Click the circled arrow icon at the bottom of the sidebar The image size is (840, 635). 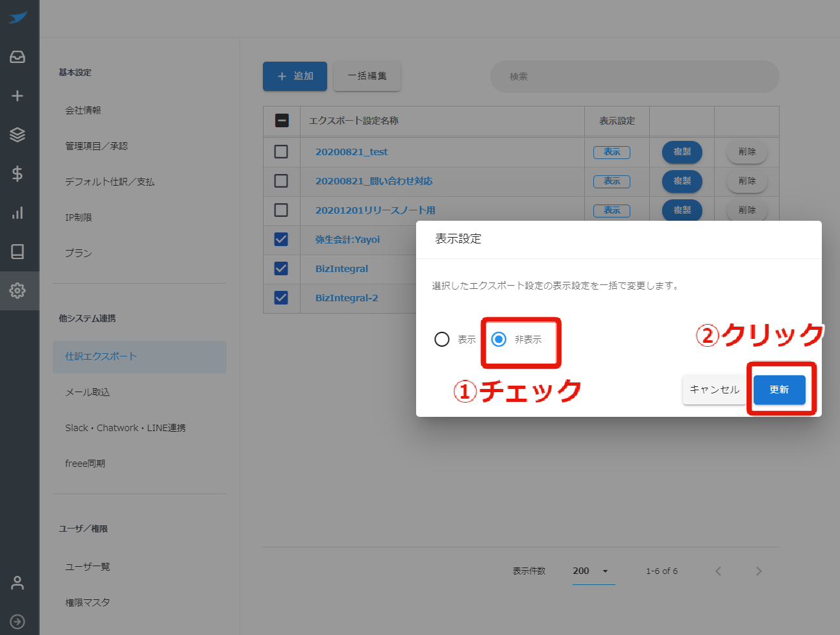click(x=18, y=621)
